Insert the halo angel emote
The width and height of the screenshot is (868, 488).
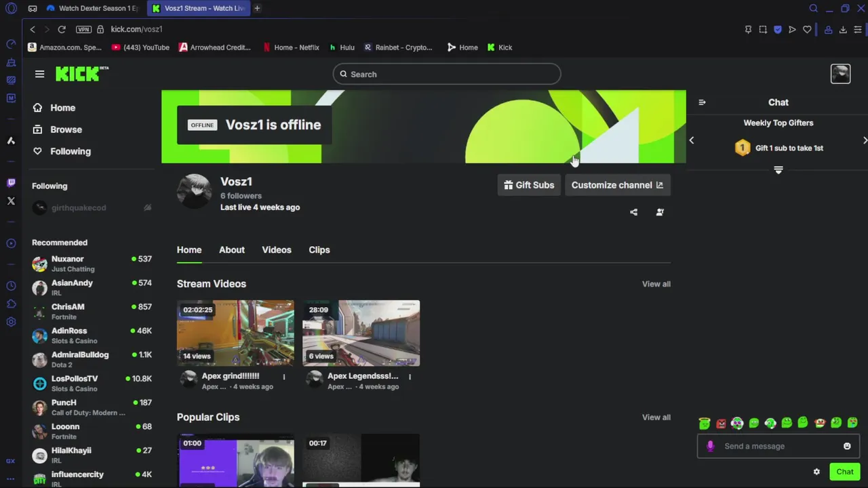tap(705, 424)
